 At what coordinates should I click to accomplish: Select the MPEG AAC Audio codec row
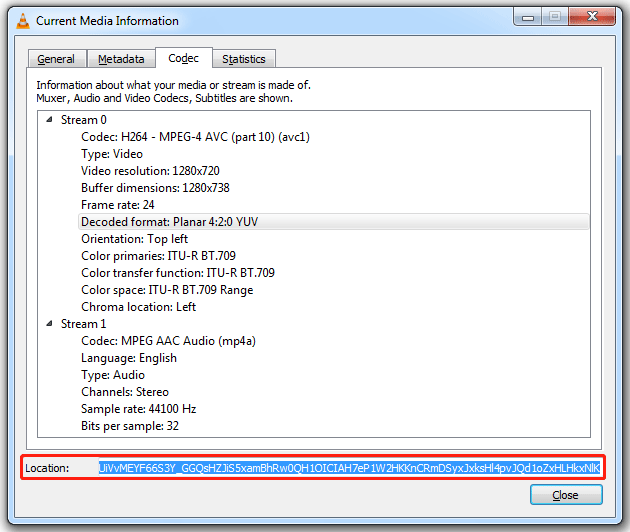point(168,341)
